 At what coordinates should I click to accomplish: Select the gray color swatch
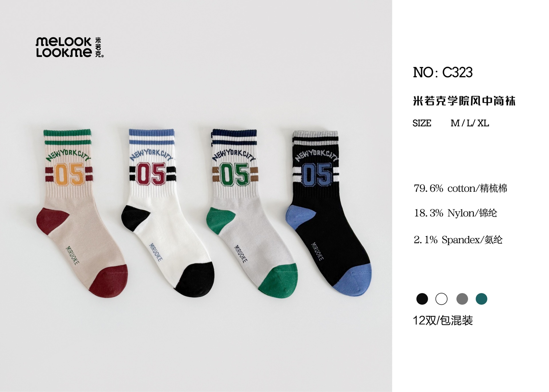[x=462, y=299]
